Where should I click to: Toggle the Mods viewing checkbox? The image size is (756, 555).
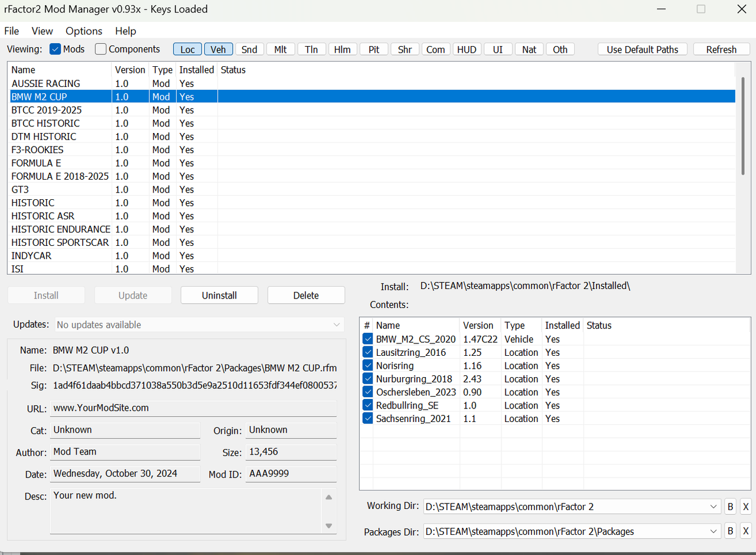56,49
